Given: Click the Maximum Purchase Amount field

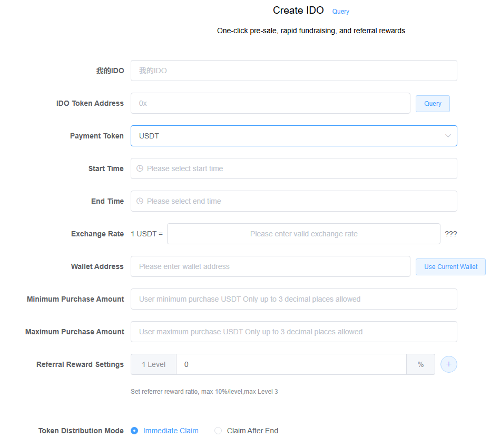Looking at the screenshot, I should coord(293,332).
